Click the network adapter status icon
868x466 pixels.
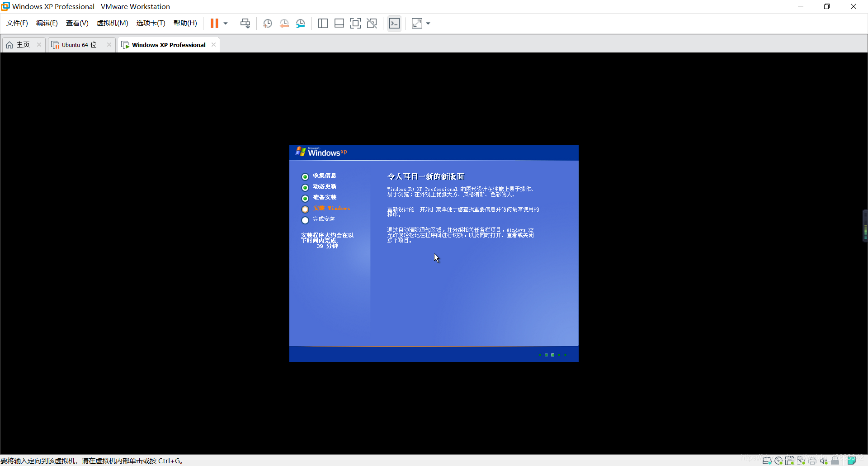click(801, 461)
